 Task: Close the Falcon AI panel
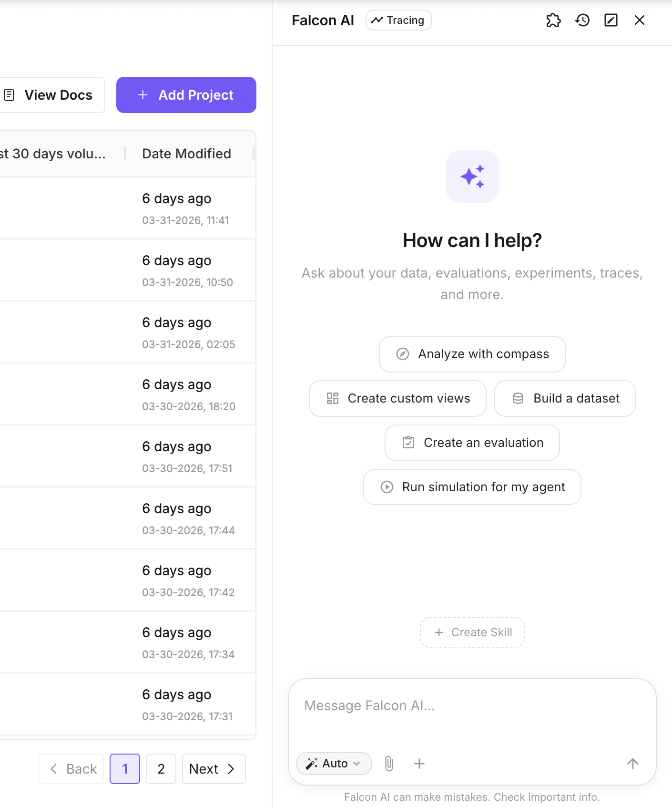tap(640, 20)
